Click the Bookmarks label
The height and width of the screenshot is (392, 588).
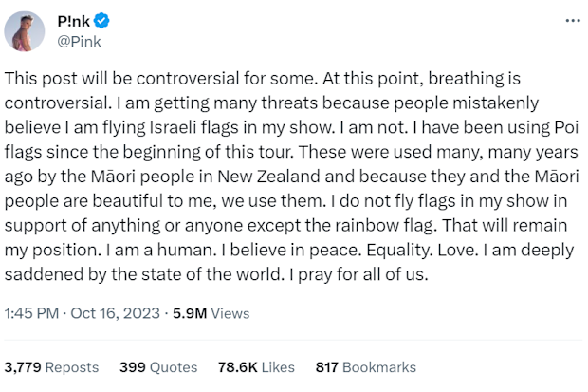379,367
